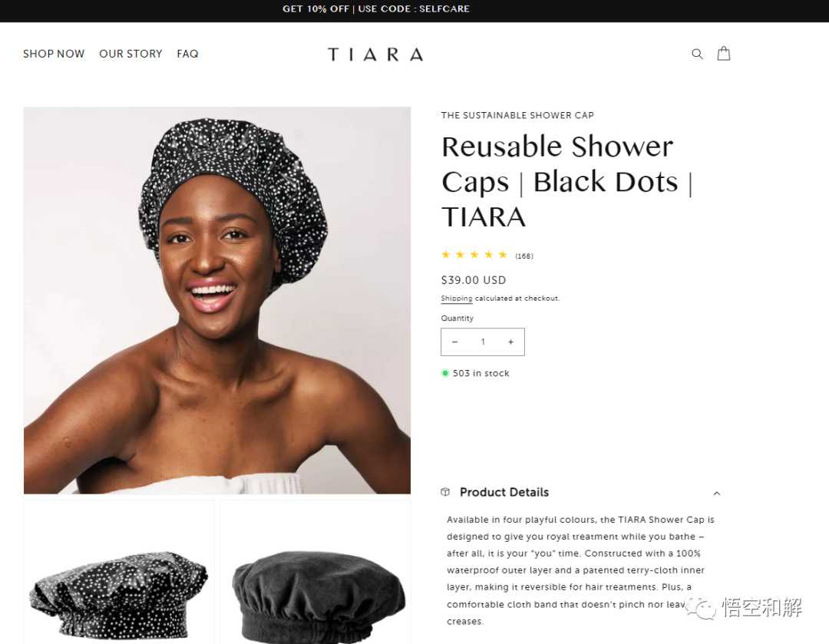Click the minus quantity button
The image size is (829, 644).
click(454, 342)
